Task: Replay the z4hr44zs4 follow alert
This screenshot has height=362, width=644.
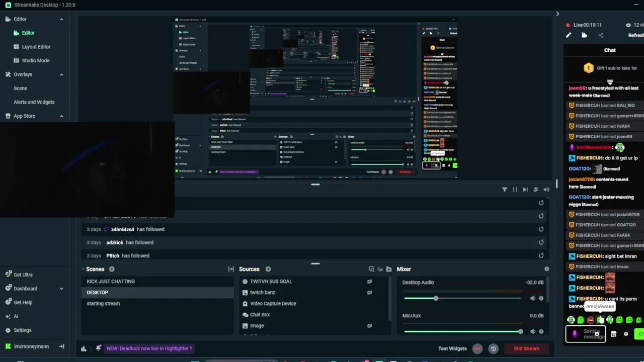Action: coord(541,229)
